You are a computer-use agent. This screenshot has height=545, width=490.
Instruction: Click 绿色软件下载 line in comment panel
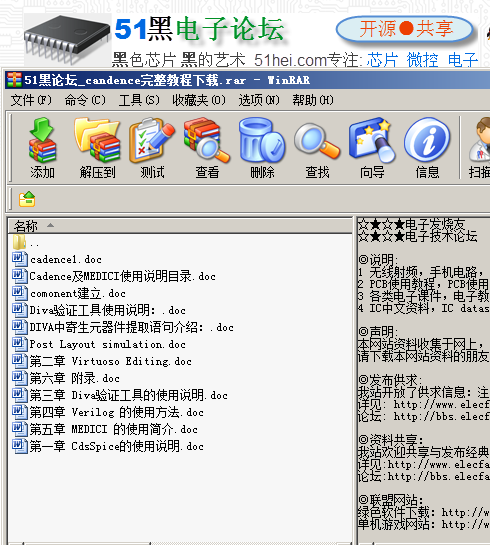click(424, 512)
